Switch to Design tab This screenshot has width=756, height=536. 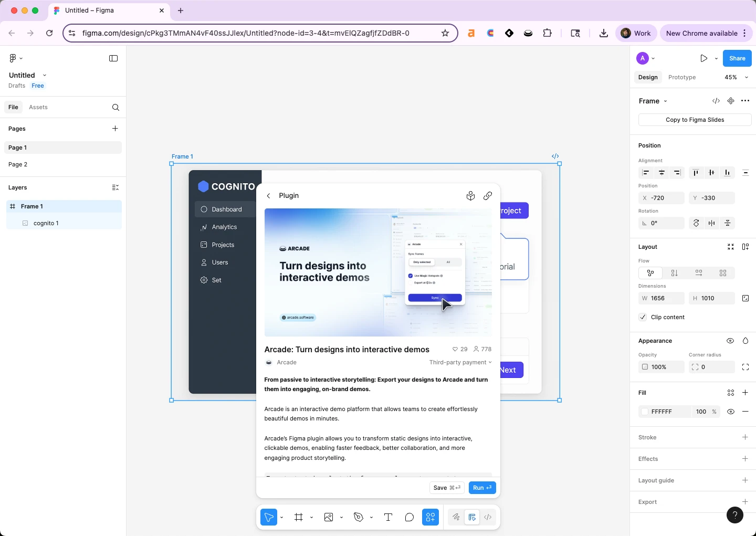pyautogui.click(x=648, y=77)
